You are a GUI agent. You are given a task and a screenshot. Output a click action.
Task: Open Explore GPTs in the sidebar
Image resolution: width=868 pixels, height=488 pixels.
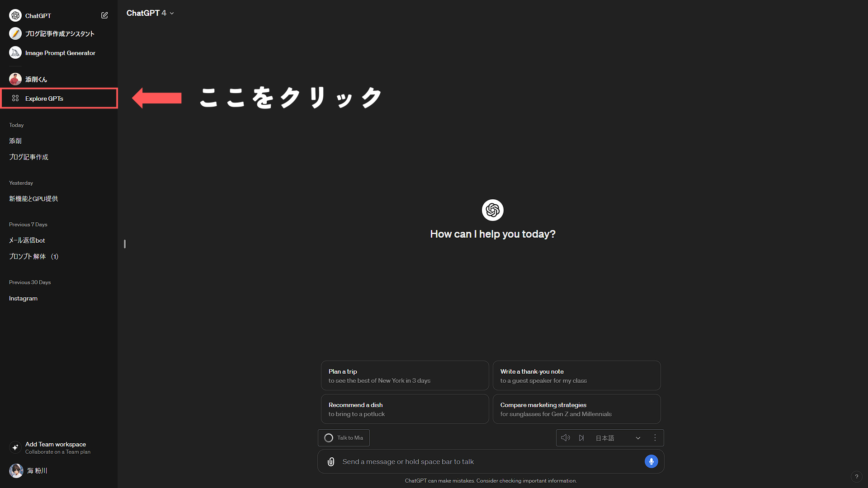tap(44, 99)
